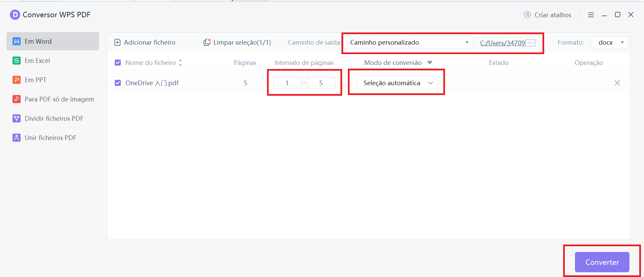Click the plus icon beside Adicionar ficheiro
The height and width of the screenshot is (277, 644).
117,42
